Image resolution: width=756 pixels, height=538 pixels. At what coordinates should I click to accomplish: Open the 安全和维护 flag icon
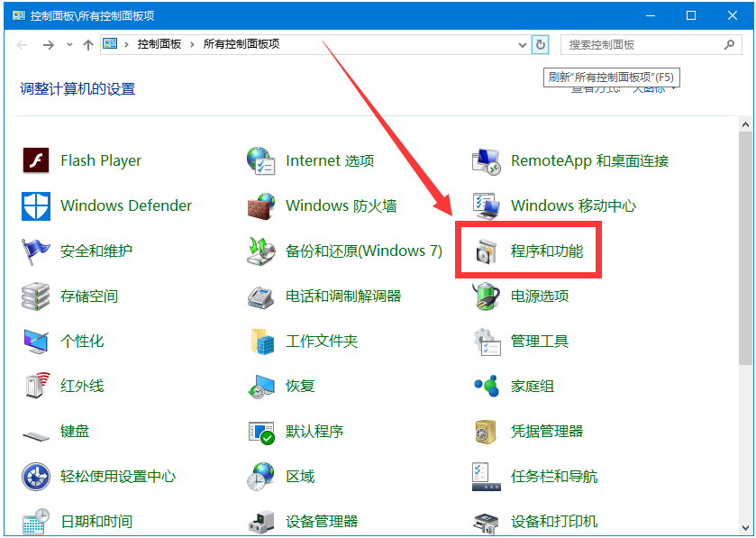point(36,251)
